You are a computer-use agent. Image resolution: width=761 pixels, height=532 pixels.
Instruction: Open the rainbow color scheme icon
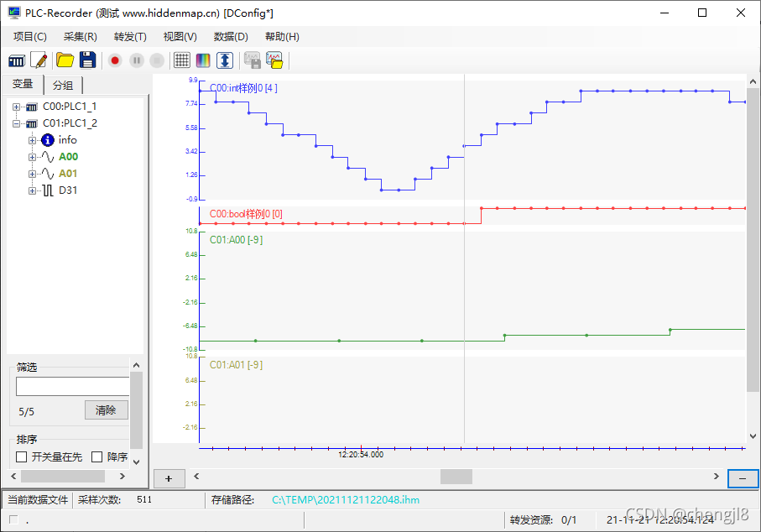tap(203, 60)
